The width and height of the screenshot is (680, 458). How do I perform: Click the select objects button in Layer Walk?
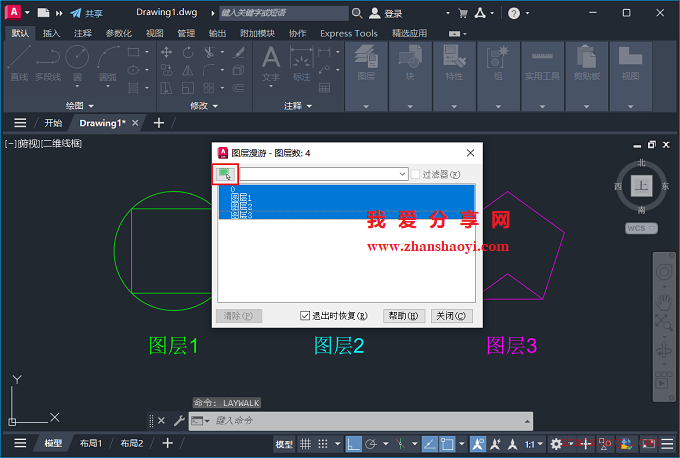225,174
